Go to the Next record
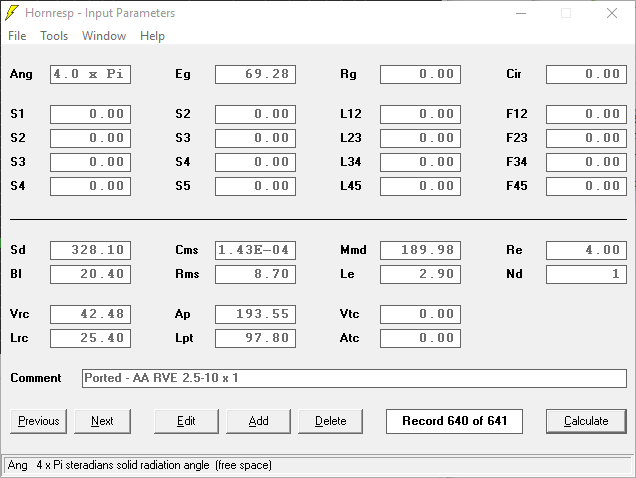Image resolution: width=636 pixels, height=478 pixels. 102,421
